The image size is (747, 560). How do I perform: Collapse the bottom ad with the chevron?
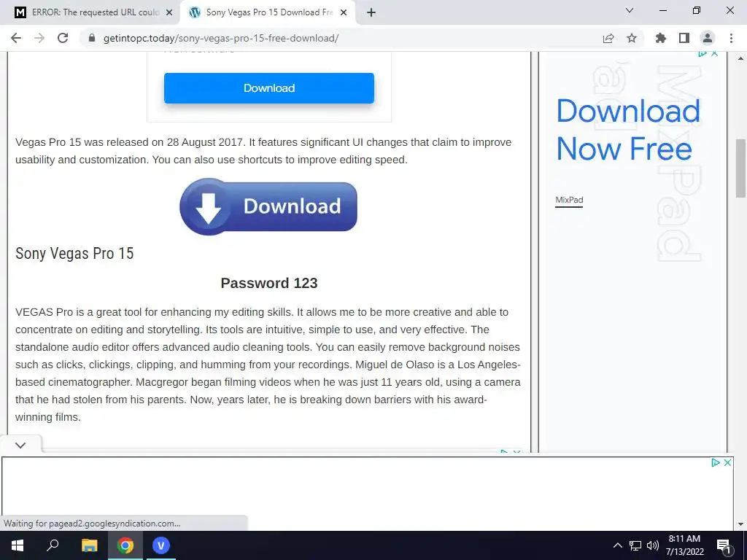coord(20,446)
